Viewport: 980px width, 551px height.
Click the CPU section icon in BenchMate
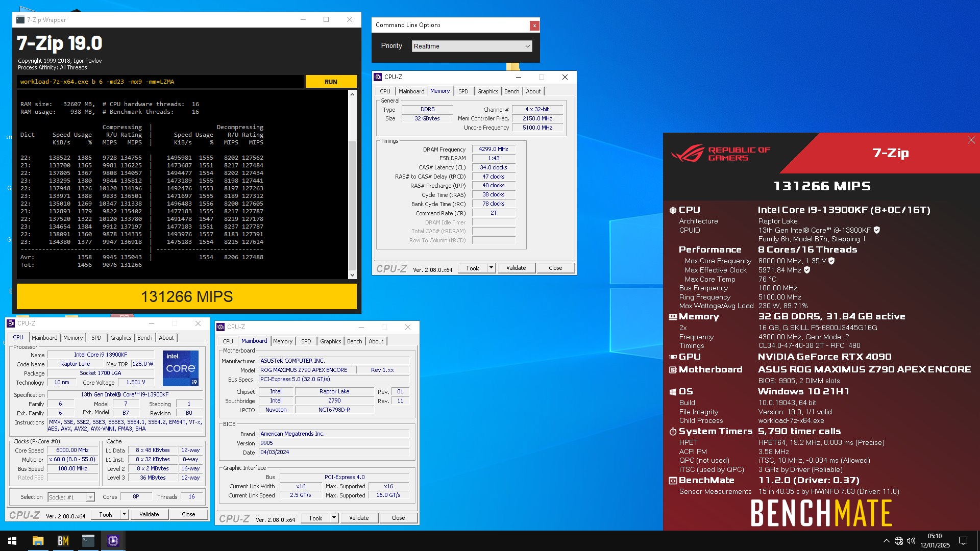pyautogui.click(x=673, y=210)
